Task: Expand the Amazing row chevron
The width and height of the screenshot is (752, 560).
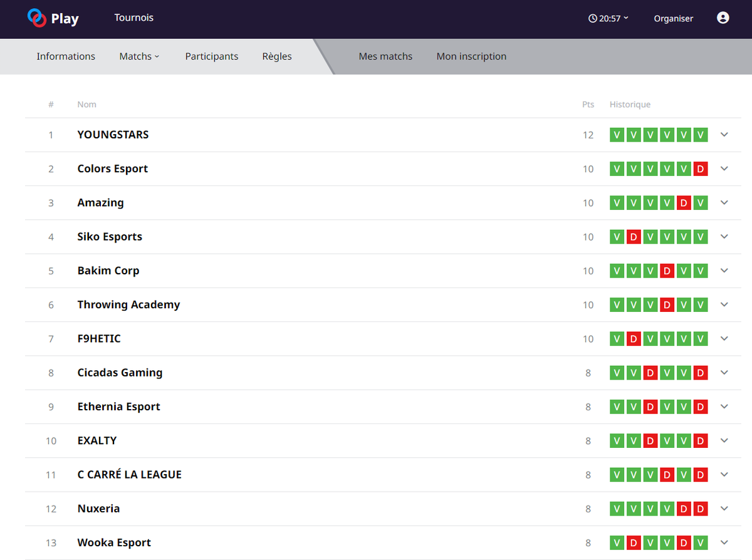Action: [724, 202]
